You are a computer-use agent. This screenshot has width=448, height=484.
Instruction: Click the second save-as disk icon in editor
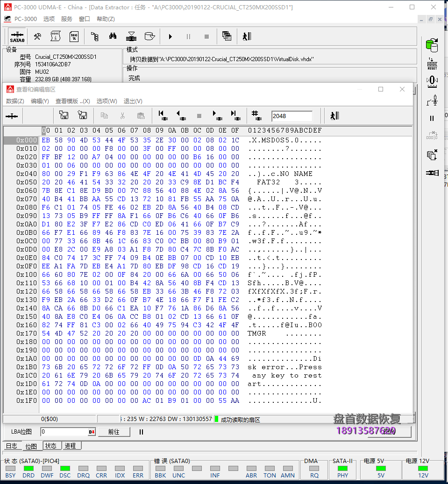82,115
